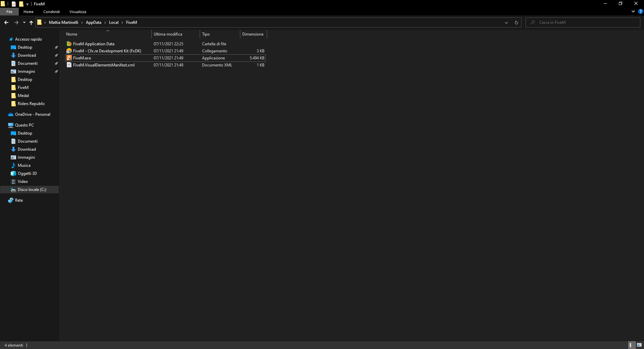Click Local in the address path
Screen dimensions: 644x349
click(114, 22)
